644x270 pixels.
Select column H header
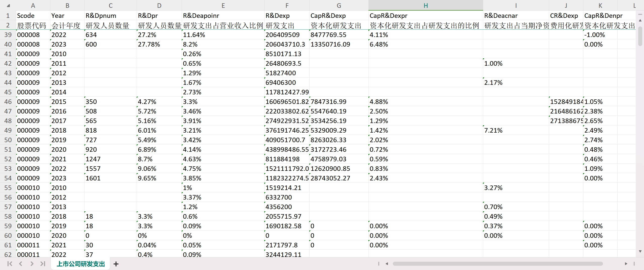pyautogui.click(x=425, y=6)
